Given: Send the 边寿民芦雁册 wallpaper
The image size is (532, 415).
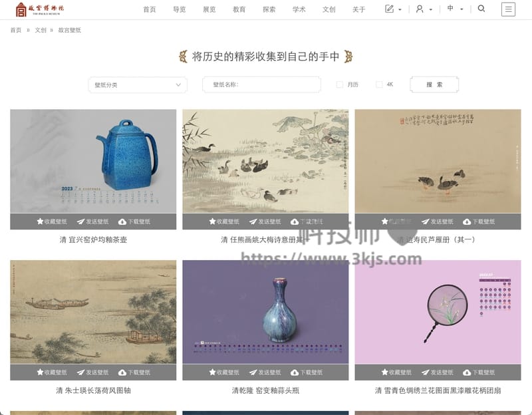Looking at the screenshot, I should [x=438, y=221].
